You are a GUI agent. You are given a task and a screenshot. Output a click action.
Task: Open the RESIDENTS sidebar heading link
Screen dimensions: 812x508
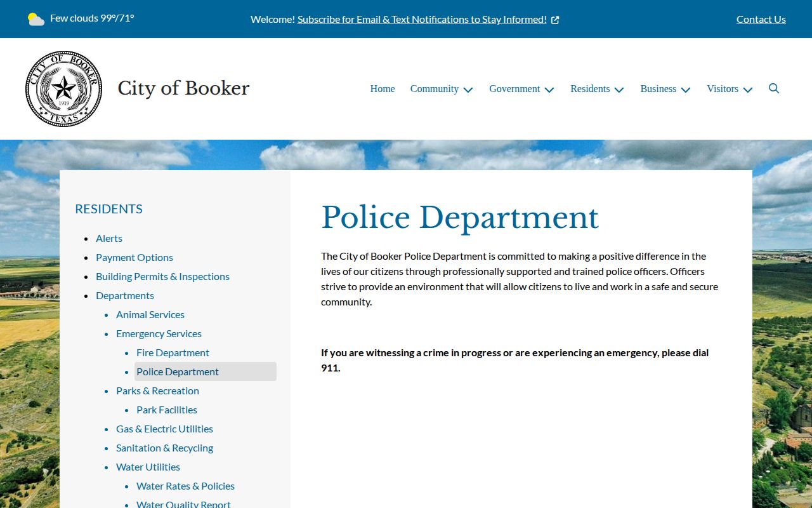tap(108, 209)
